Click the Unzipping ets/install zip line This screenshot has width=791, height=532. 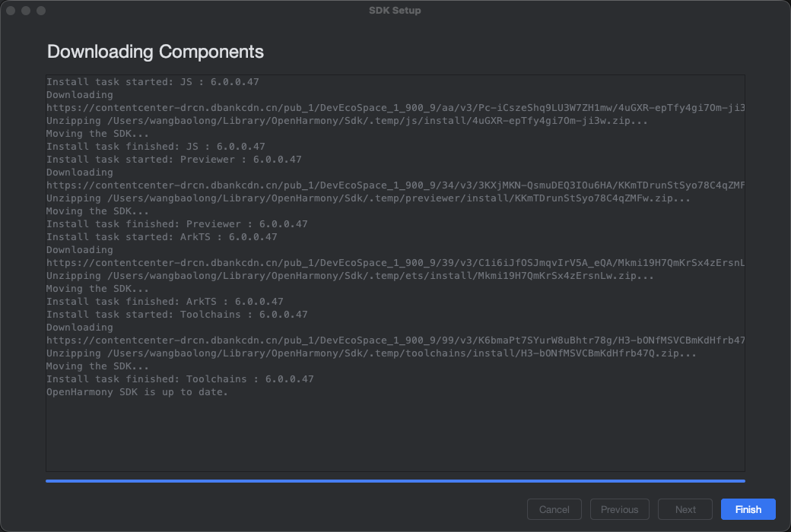pos(350,276)
